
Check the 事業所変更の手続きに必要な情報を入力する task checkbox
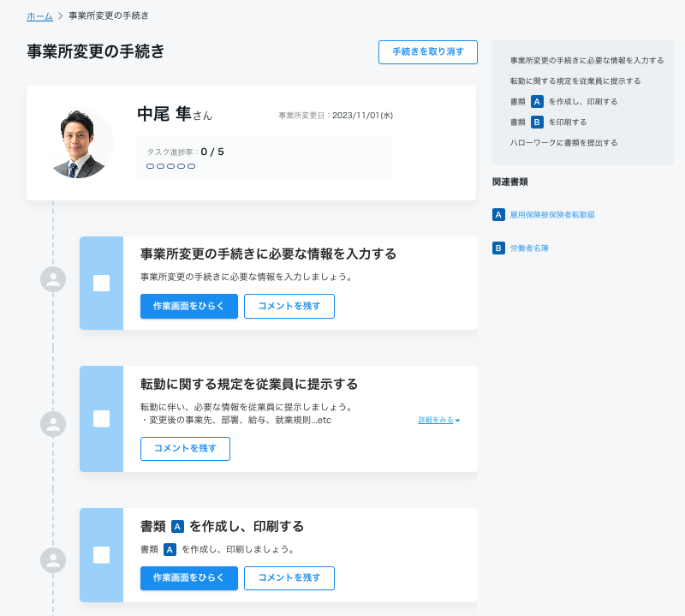[101, 284]
